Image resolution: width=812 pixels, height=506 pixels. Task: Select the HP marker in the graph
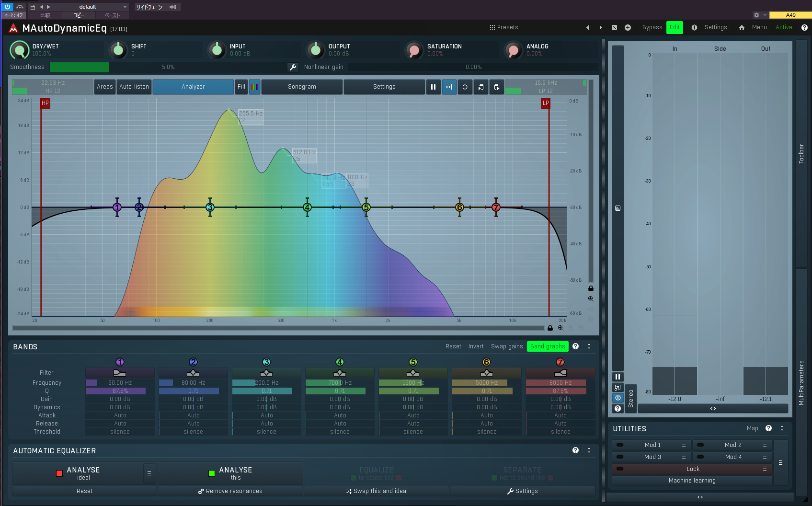(x=45, y=103)
